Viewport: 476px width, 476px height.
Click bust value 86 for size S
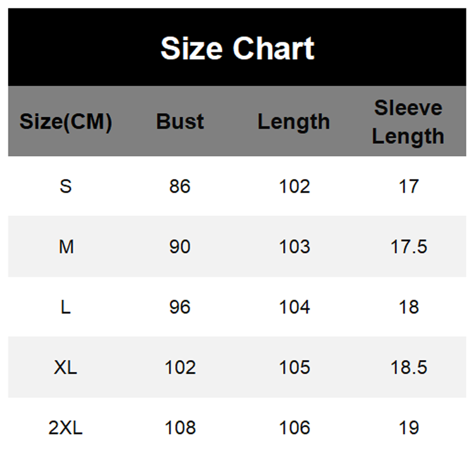coord(180,187)
